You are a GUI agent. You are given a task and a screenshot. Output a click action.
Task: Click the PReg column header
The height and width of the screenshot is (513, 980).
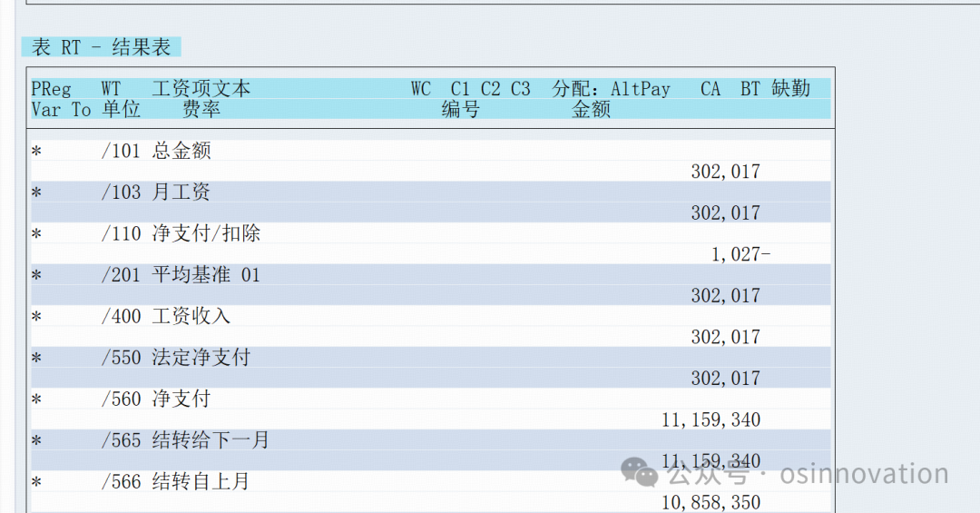point(51,89)
